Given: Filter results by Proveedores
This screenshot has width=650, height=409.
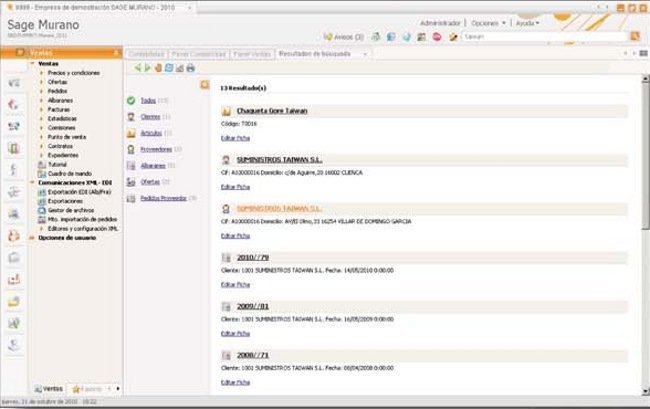Looking at the screenshot, I should click(x=157, y=149).
